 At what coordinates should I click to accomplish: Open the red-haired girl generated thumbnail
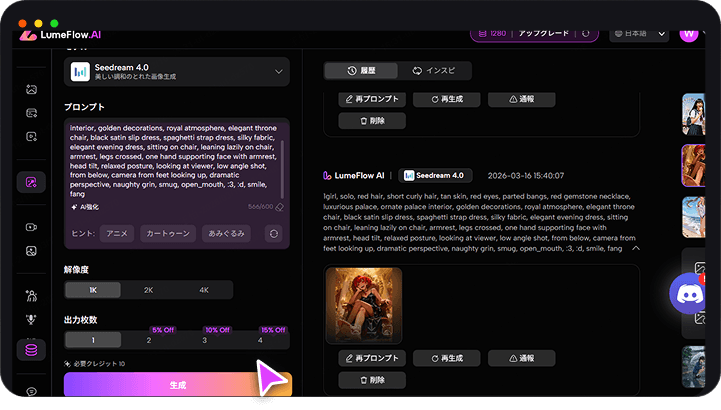tap(364, 305)
